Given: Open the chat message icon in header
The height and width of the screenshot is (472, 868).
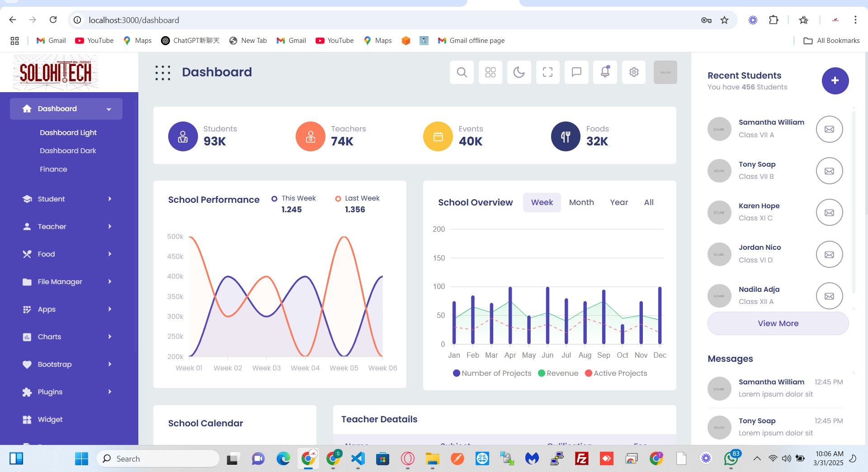Looking at the screenshot, I should pyautogui.click(x=576, y=72).
